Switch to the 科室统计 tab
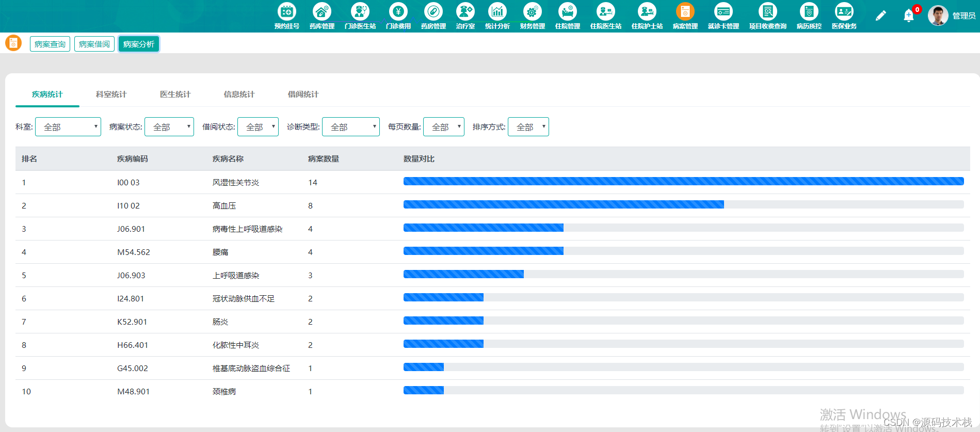This screenshot has height=432, width=980. click(111, 94)
